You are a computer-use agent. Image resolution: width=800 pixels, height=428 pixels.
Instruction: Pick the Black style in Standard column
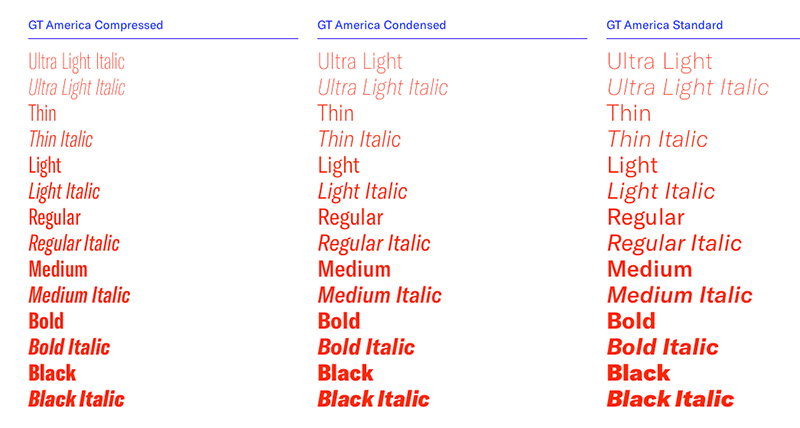(x=638, y=373)
